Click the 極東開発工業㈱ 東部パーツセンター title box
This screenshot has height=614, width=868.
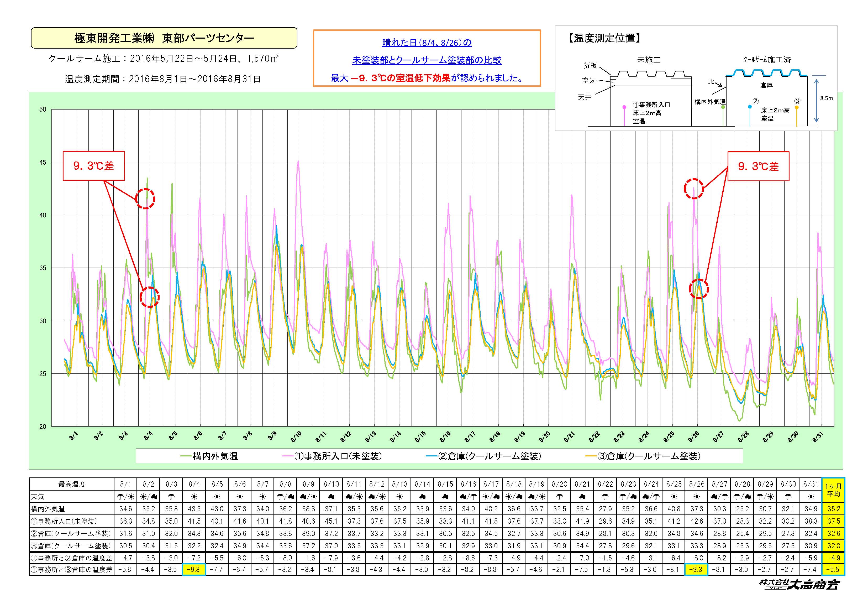[x=164, y=38]
